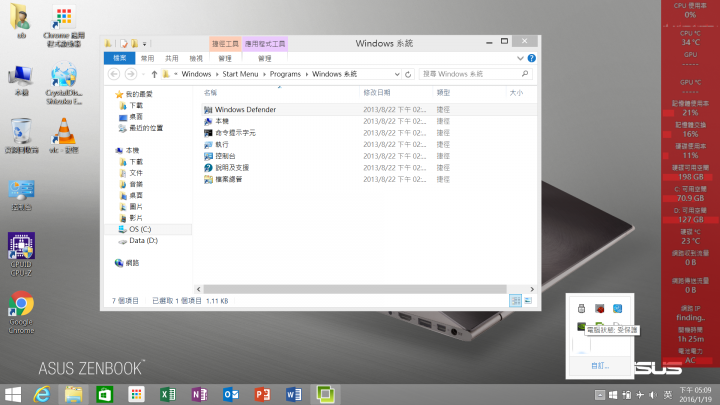
Task: Open the Customize Quick Access Toolbar dropdown arrow
Action: 144,44
